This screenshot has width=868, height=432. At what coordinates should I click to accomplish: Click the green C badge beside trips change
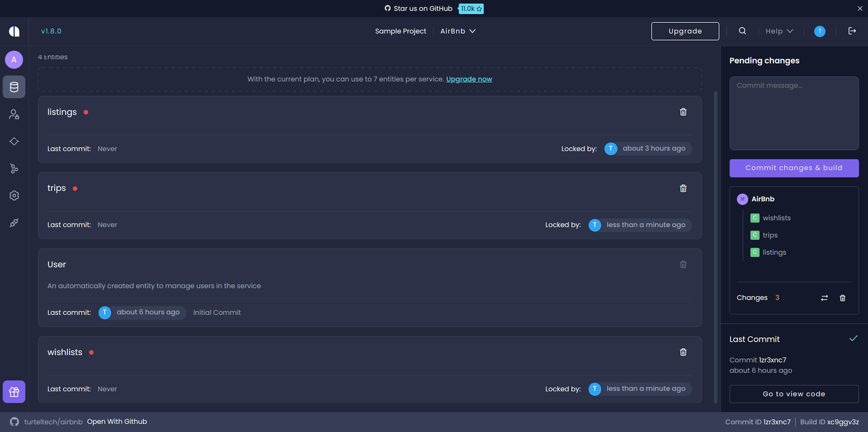click(755, 235)
